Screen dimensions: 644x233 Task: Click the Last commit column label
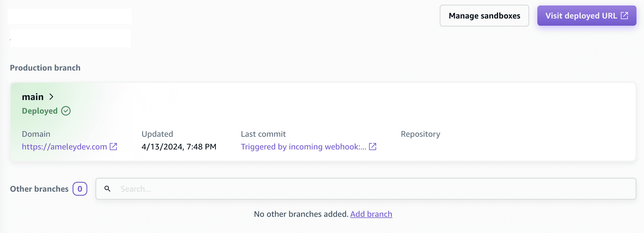pyautogui.click(x=263, y=134)
